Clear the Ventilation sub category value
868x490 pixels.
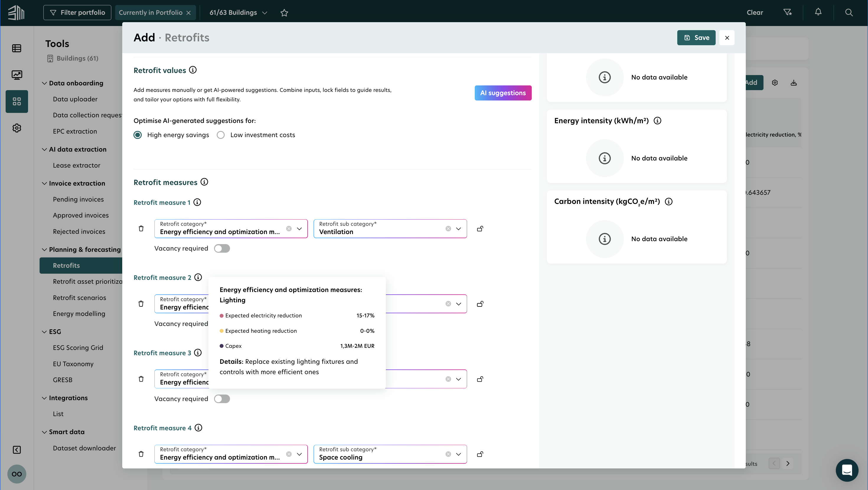click(448, 229)
